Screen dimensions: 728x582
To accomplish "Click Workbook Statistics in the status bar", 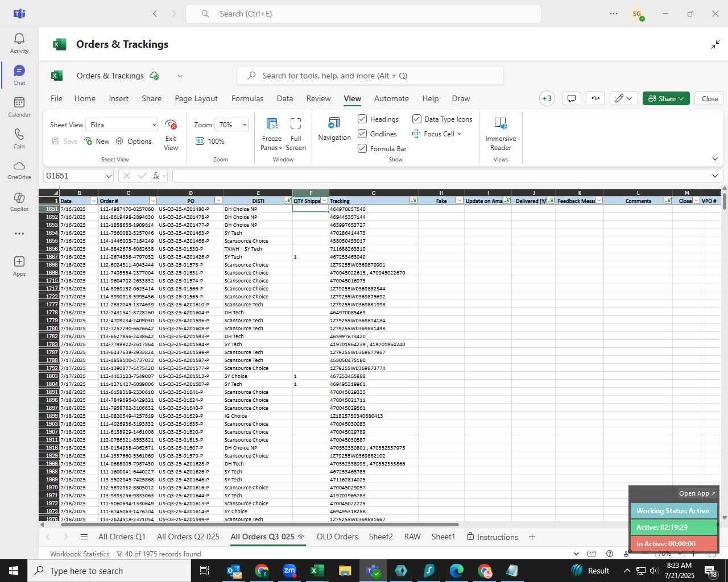I will (80, 554).
